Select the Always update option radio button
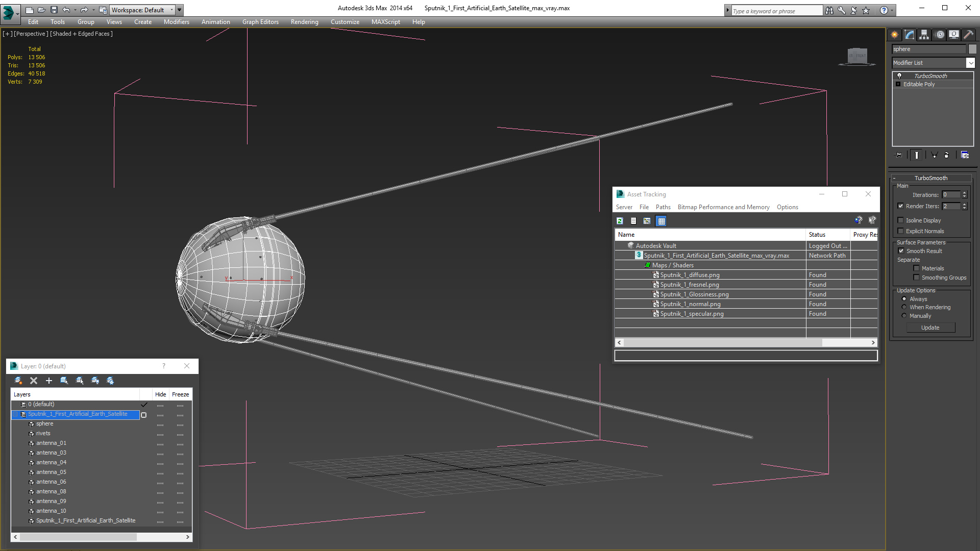The height and width of the screenshot is (551, 980). click(904, 299)
